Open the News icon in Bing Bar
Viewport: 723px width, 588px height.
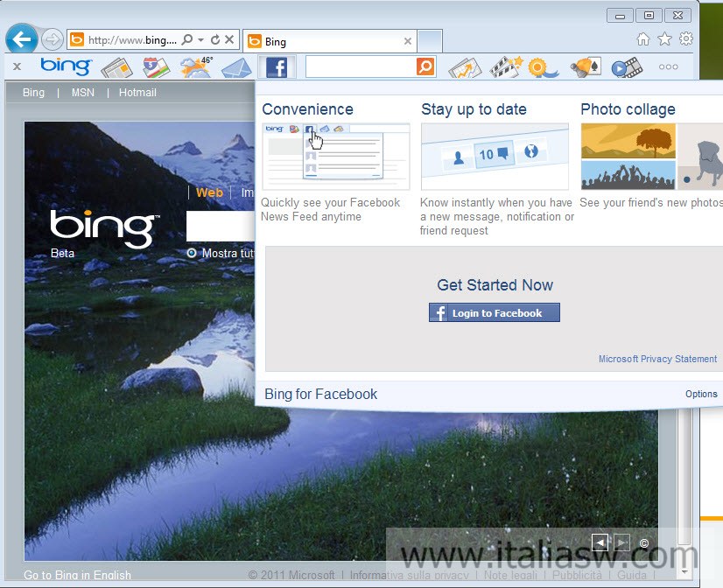[116, 67]
